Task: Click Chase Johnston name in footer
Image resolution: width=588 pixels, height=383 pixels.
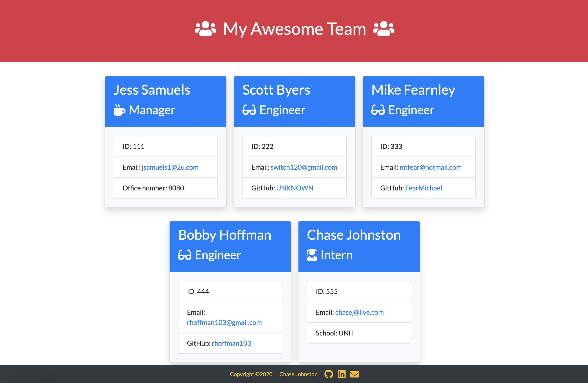Action: point(298,374)
